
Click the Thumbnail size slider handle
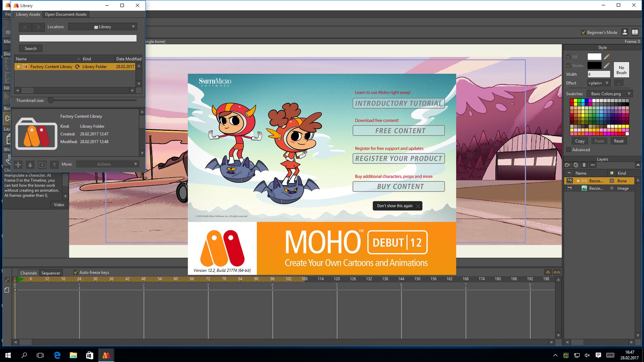[51, 100]
